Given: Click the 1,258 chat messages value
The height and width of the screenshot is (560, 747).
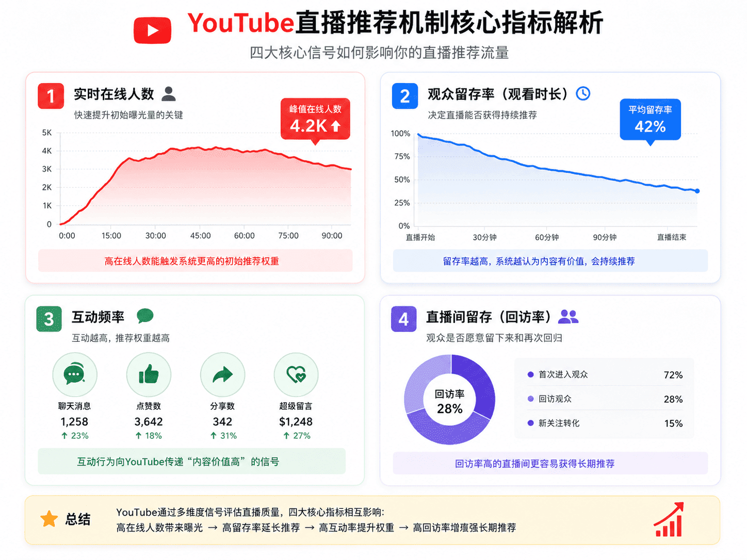Looking at the screenshot, I should tap(74, 422).
